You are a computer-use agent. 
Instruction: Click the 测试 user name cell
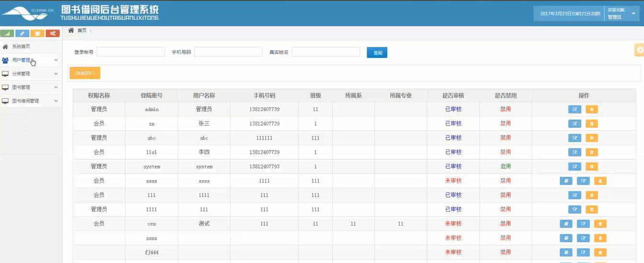coord(204,224)
